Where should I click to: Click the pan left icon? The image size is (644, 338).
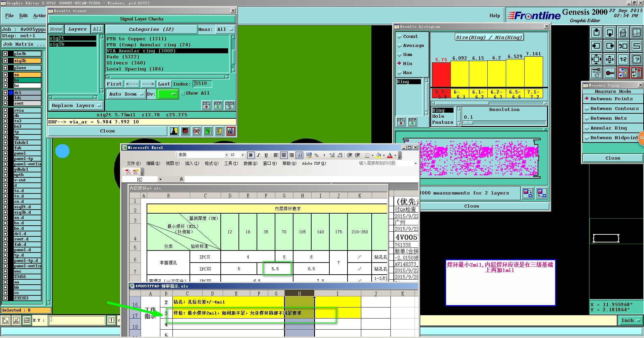[x=596, y=46]
